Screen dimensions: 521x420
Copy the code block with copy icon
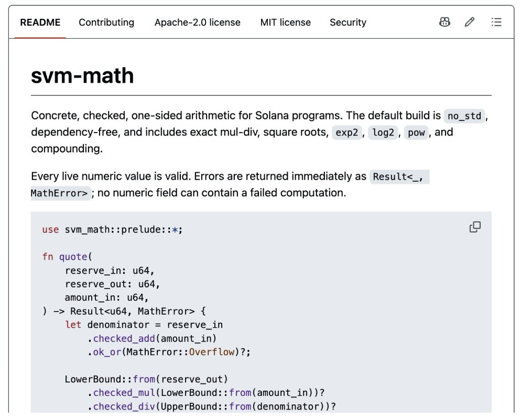[x=475, y=227]
